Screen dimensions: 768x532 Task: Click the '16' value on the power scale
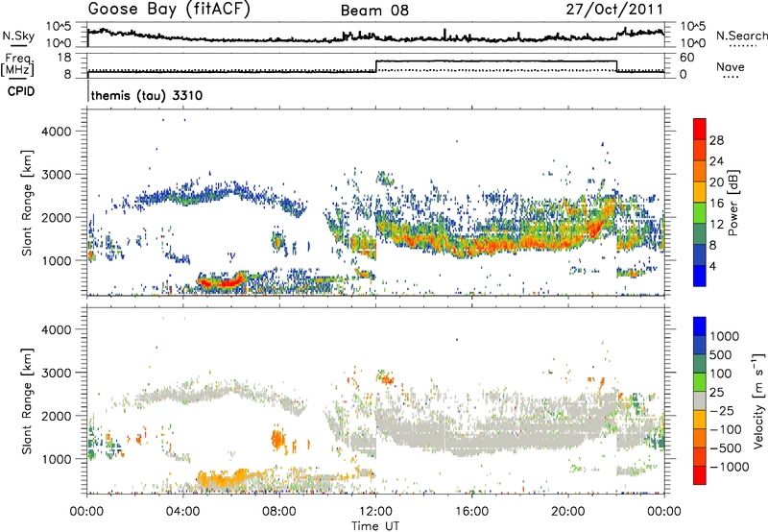coord(716,204)
